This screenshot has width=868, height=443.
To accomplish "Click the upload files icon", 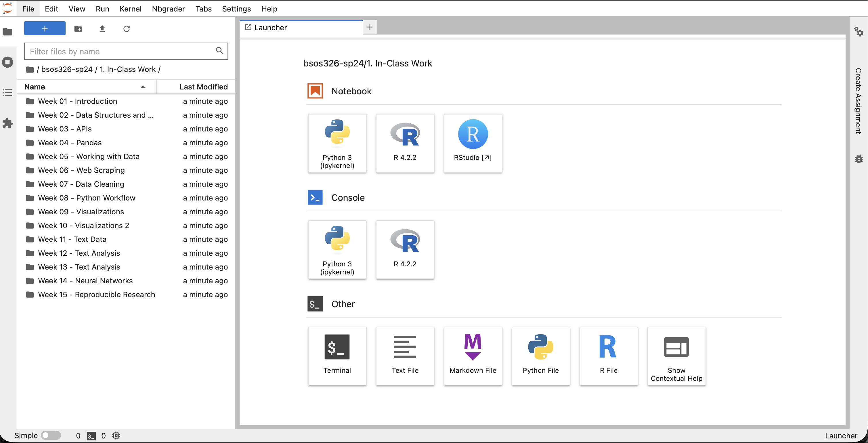I will (x=102, y=29).
